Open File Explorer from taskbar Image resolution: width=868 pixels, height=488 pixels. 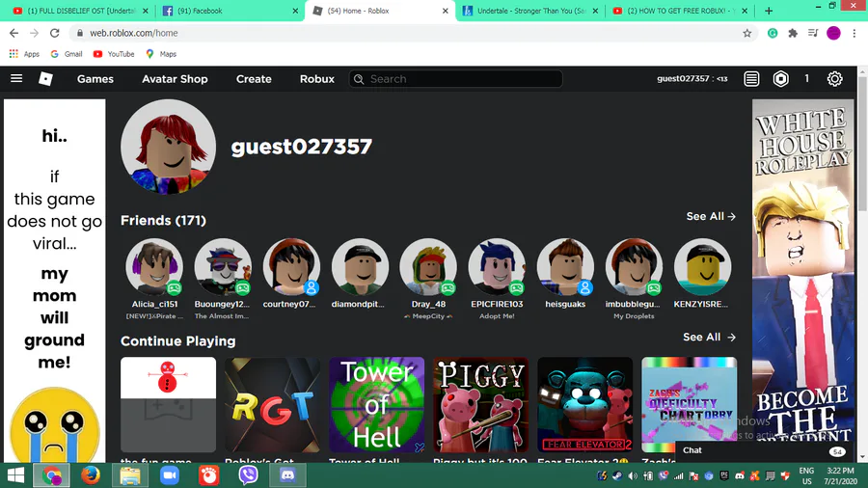pos(130,475)
